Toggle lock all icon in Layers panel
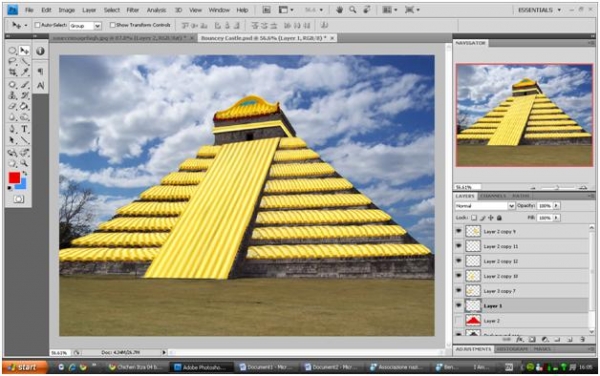This screenshot has height=376, width=600. (499, 218)
